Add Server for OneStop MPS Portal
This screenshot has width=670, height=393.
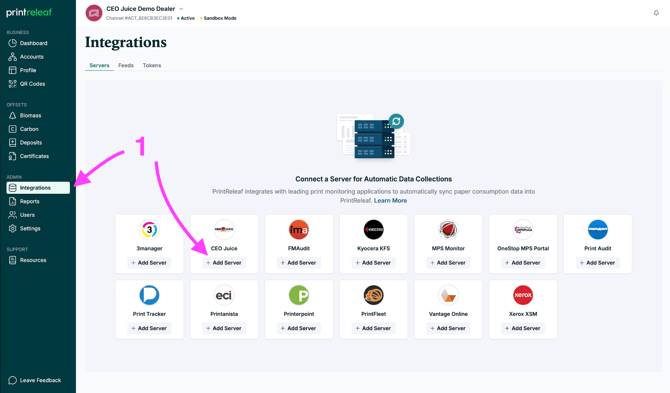tap(523, 263)
